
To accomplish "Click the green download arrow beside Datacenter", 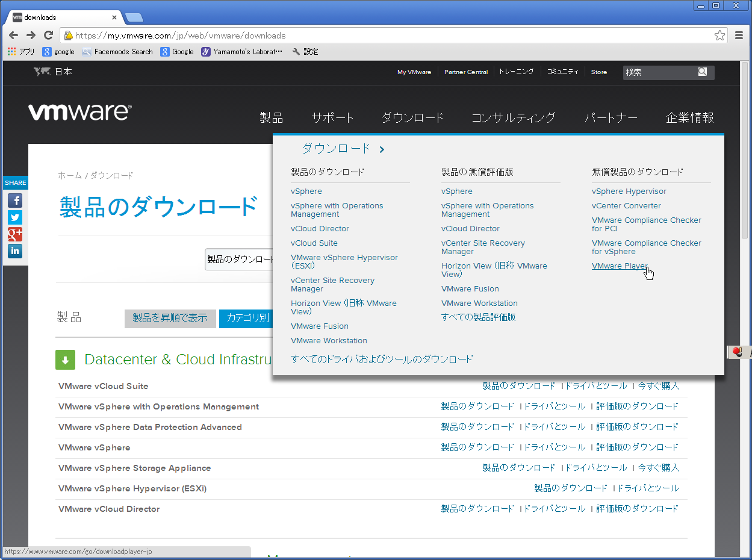I will (x=65, y=359).
